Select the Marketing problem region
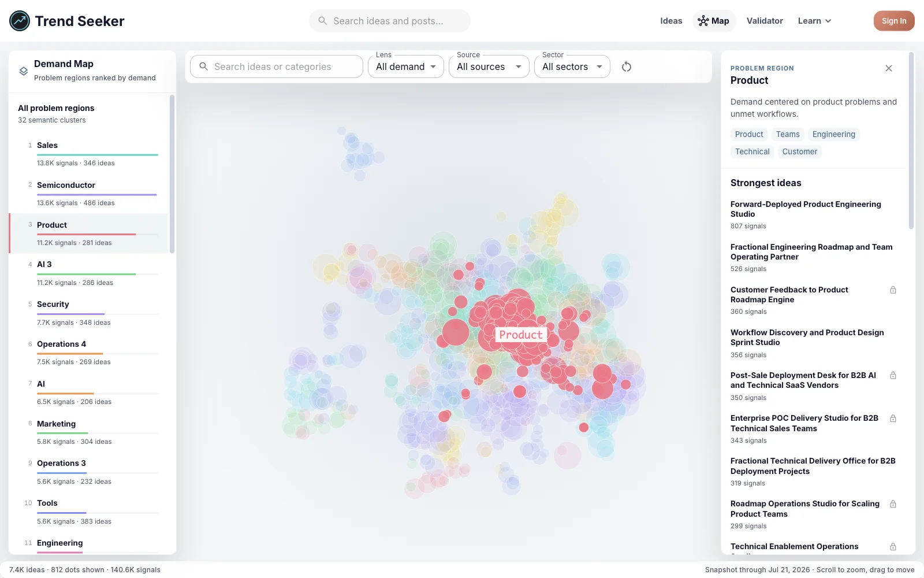Viewport: 924px width, 578px height. pos(88,432)
